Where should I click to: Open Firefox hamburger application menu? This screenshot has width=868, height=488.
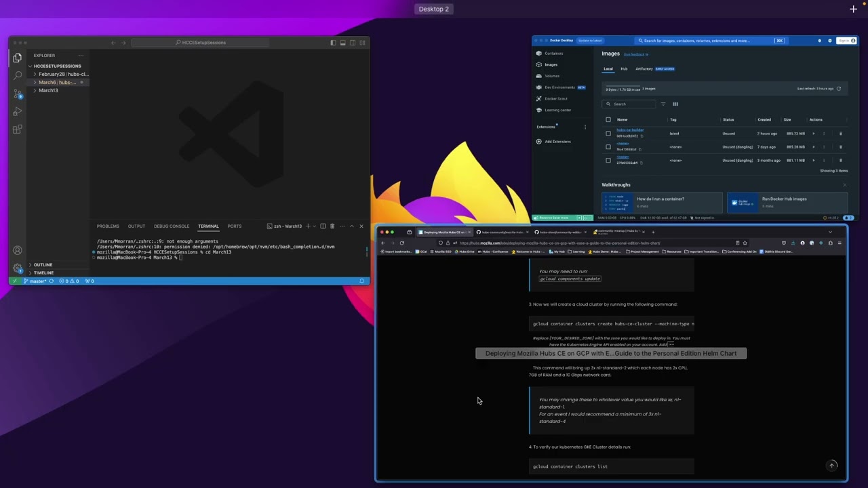coord(840,243)
